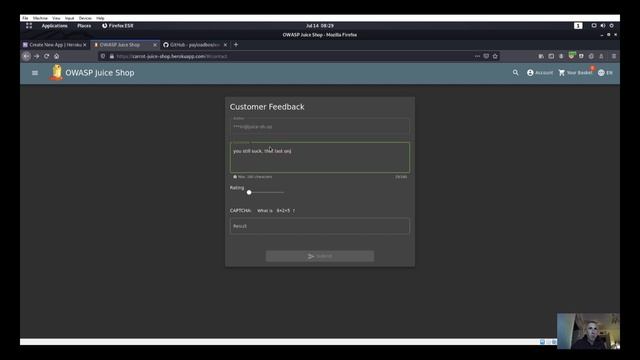
Task: Go back with Firefox back arrow
Action: point(27,56)
